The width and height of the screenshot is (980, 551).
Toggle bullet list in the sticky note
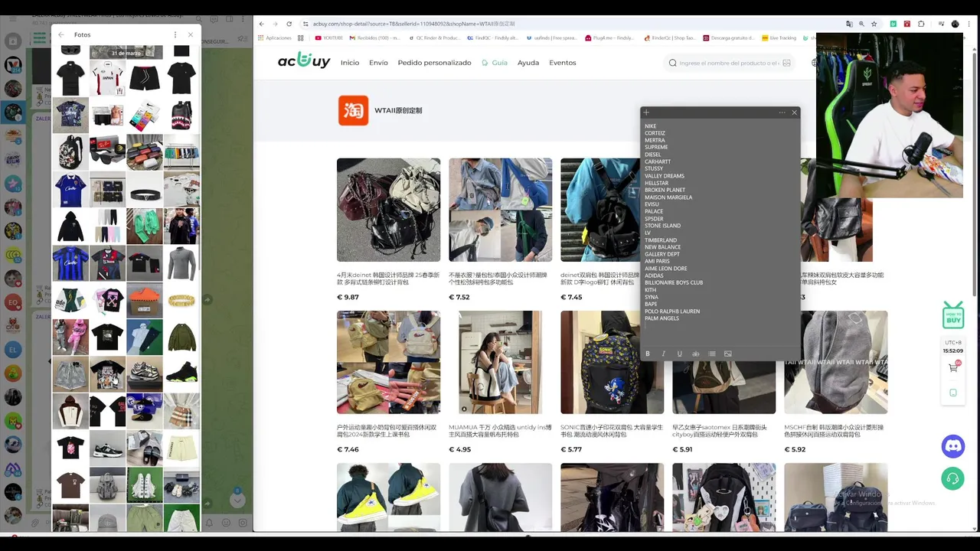pos(711,354)
